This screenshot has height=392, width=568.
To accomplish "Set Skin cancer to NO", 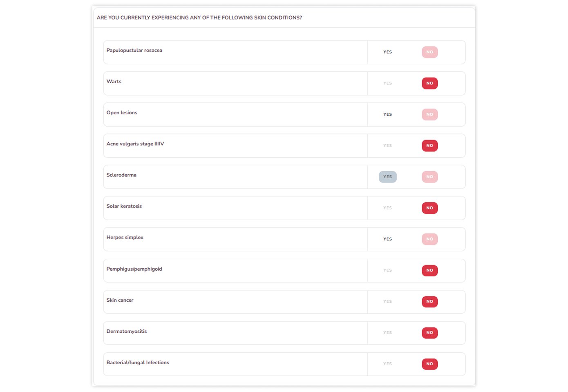I will tap(429, 302).
